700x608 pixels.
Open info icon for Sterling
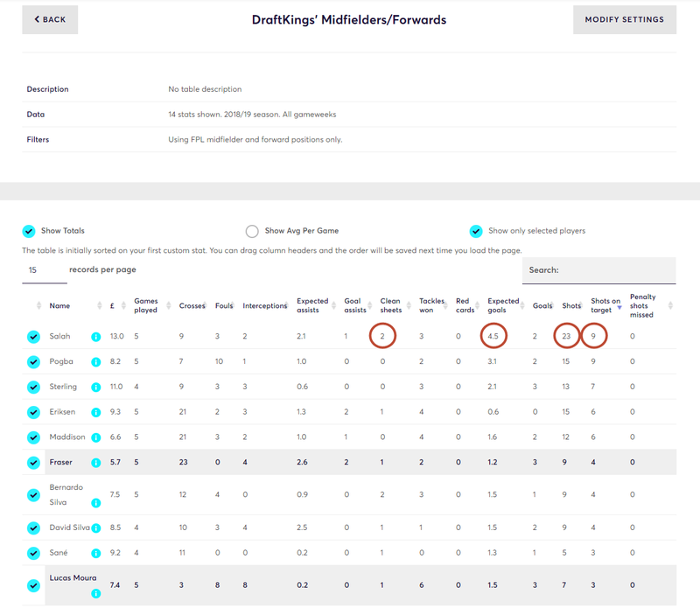(96, 387)
